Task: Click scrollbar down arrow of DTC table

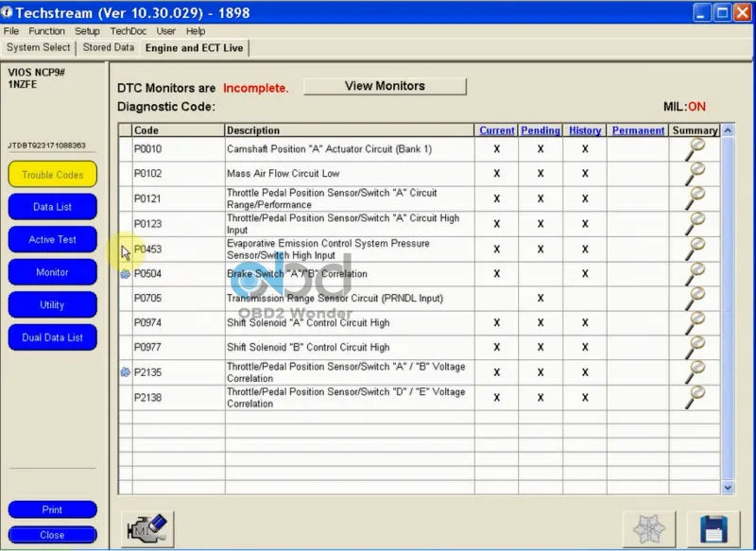Action: 728,488
